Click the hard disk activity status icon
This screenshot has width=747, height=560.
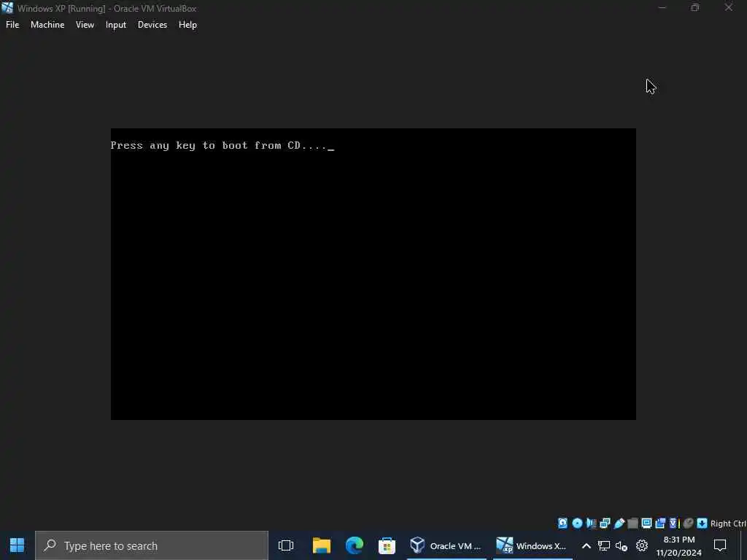tap(562, 524)
